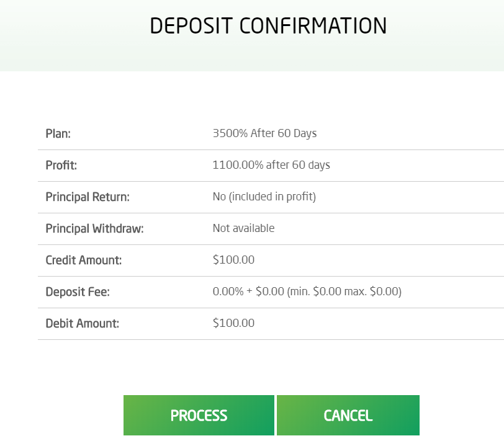
Task: Select the $100.00 Credit Amount value
Action: pos(233,260)
